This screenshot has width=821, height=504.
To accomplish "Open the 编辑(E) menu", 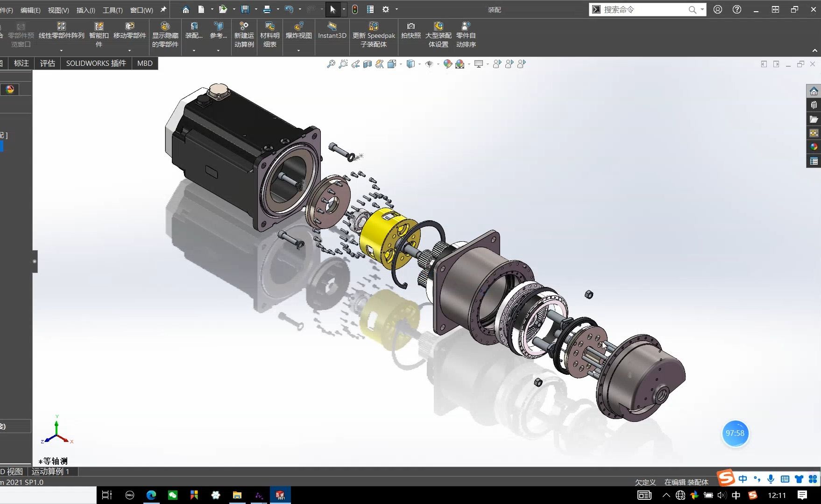I will (30, 10).
